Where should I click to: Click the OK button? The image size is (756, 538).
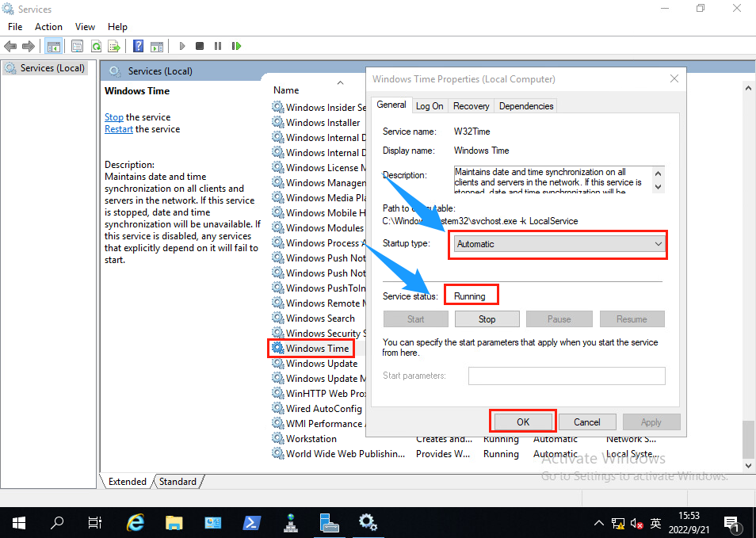pos(523,422)
